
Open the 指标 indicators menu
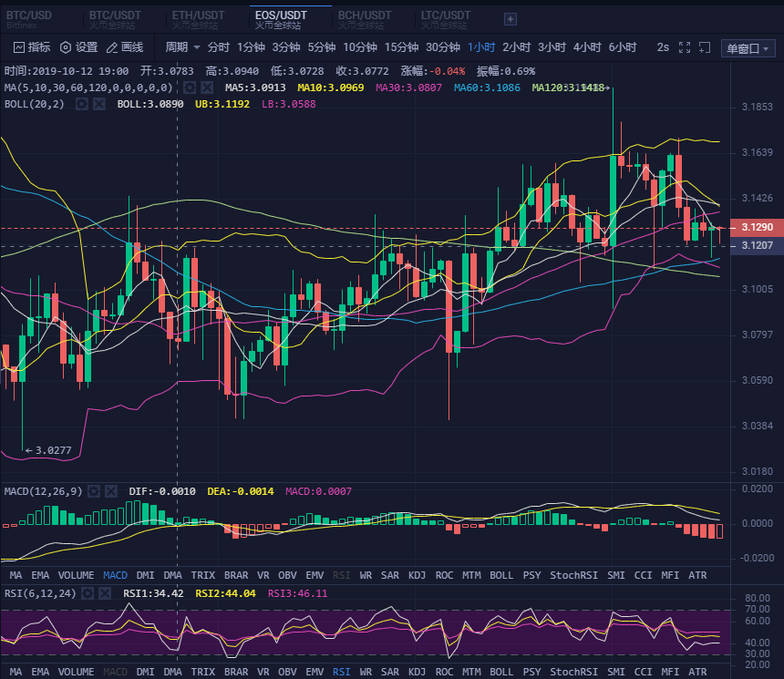pyautogui.click(x=32, y=47)
